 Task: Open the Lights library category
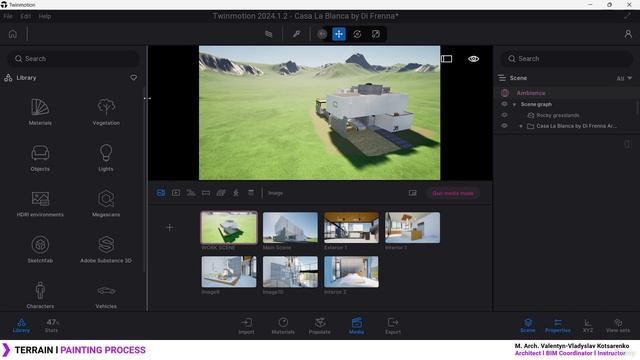coord(106,158)
